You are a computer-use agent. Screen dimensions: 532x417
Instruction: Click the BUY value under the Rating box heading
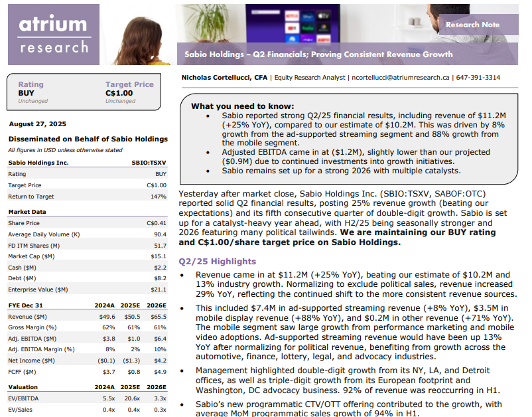click(x=26, y=93)
